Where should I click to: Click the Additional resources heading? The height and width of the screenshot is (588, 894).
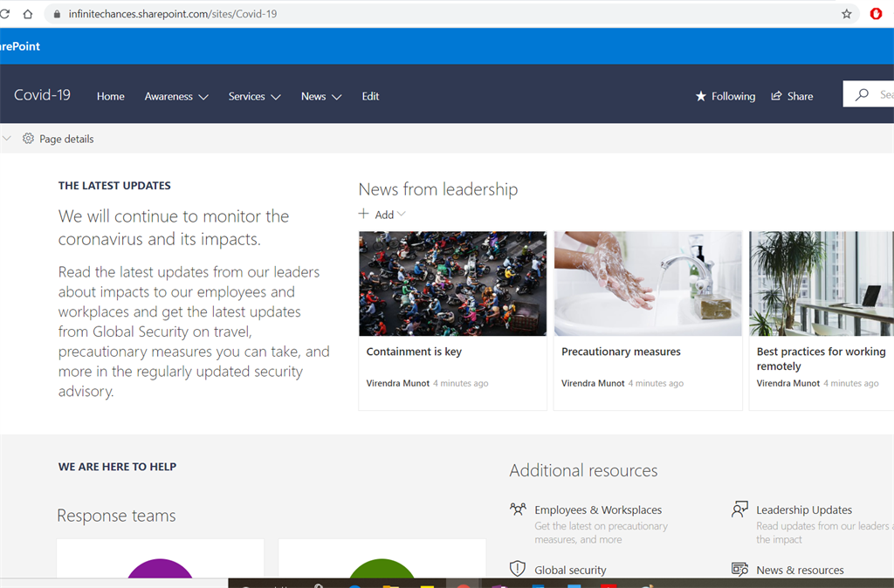tap(583, 470)
